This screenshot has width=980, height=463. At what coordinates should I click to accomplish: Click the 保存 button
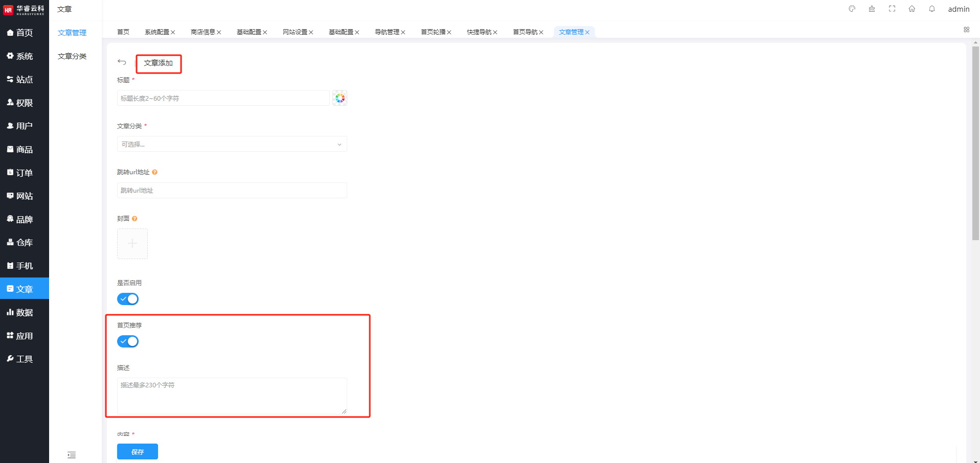click(x=137, y=452)
